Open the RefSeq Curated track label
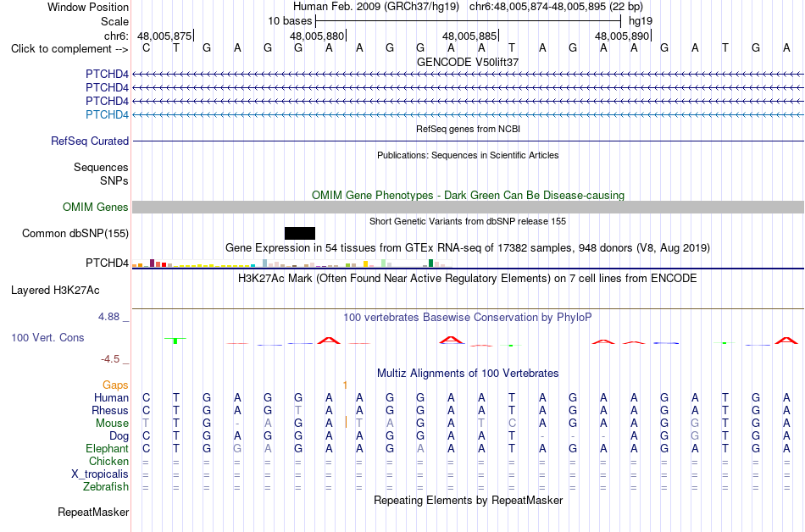This screenshot has width=805, height=532. tap(90, 141)
